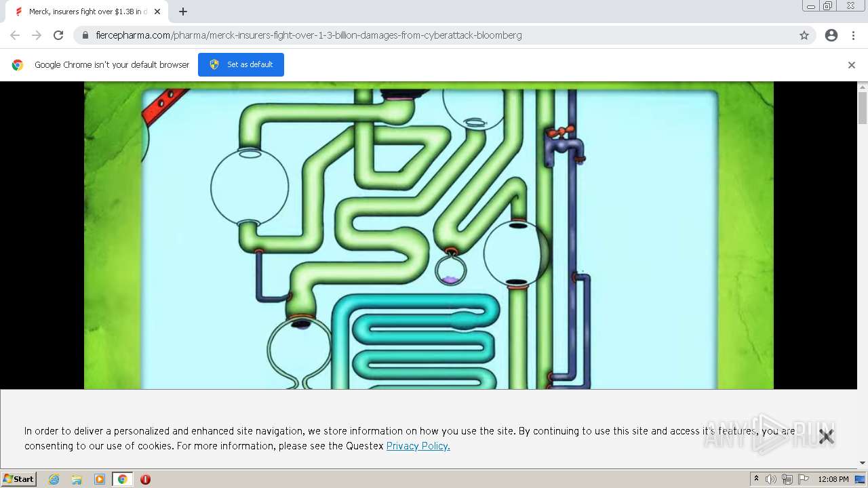Open the Action Center flag icon
The height and width of the screenshot is (488, 868).
(804, 479)
